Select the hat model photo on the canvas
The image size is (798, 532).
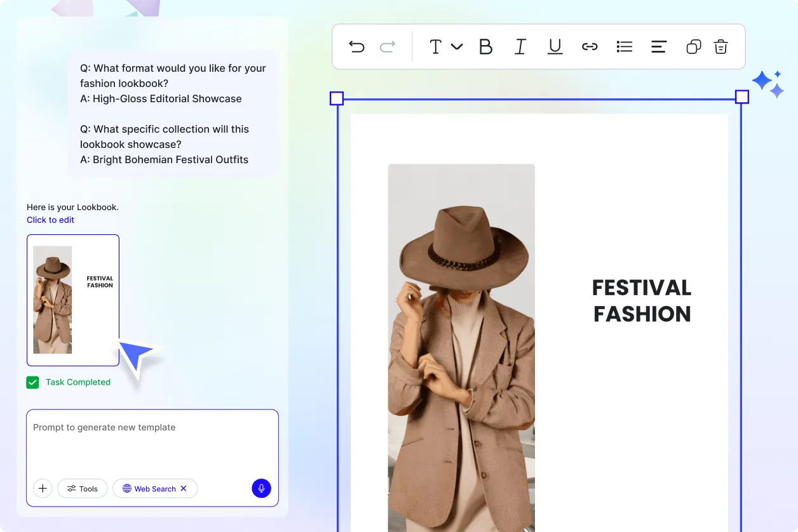461,348
